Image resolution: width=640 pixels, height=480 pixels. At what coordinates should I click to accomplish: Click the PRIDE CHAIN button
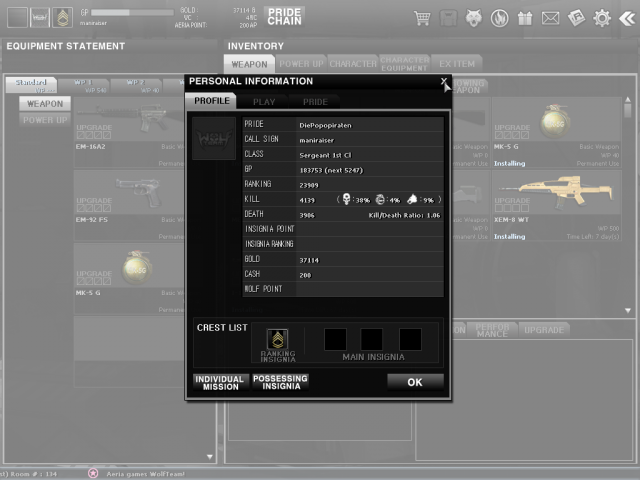[284, 16]
